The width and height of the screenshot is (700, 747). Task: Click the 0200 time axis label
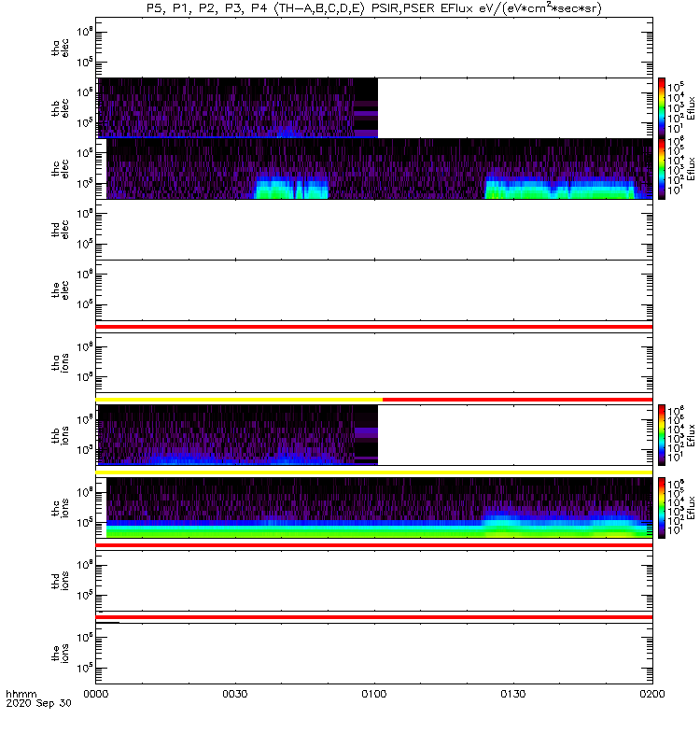[x=651, y=694]
